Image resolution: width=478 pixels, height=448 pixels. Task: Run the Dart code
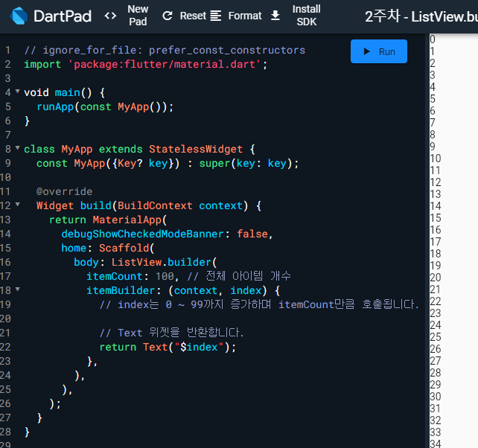coord(379,51)
